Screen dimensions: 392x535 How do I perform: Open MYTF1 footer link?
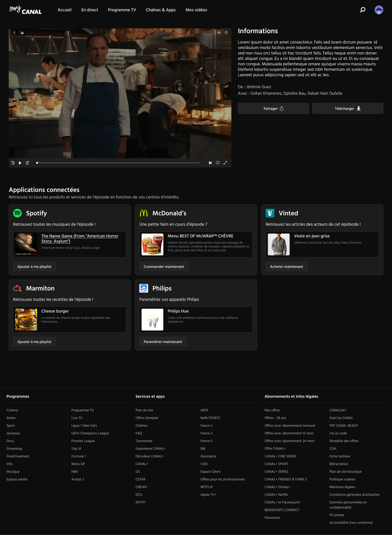point(140,502)
